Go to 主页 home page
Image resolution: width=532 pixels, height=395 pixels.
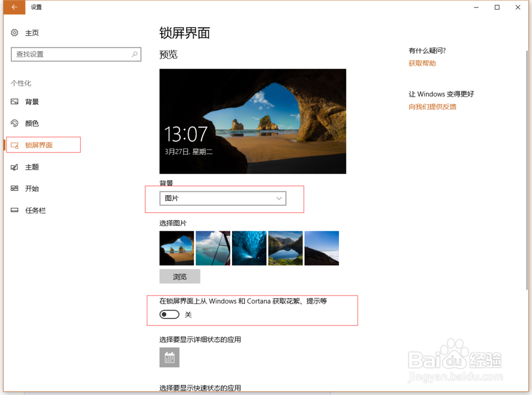click(x=32, y=33)
